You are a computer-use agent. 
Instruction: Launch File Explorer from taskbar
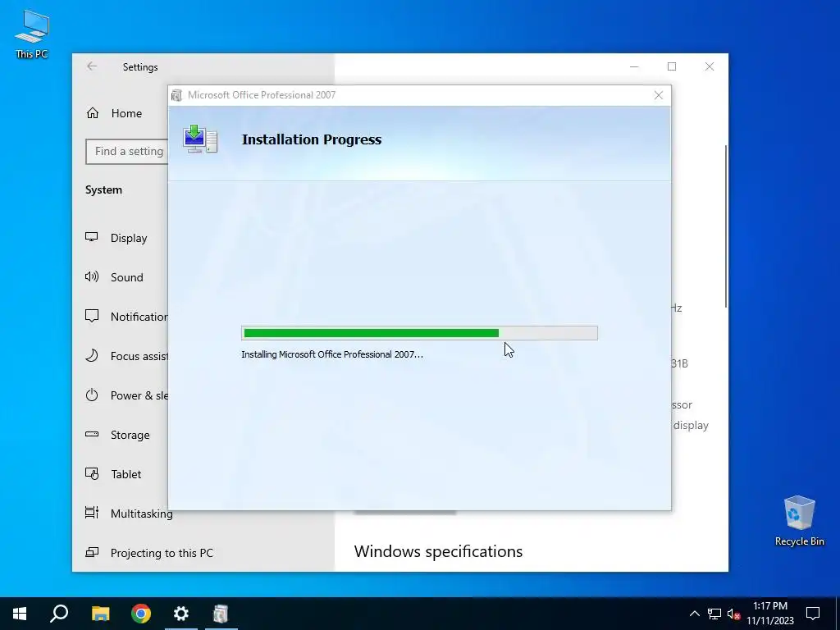[x=100, y=614]
